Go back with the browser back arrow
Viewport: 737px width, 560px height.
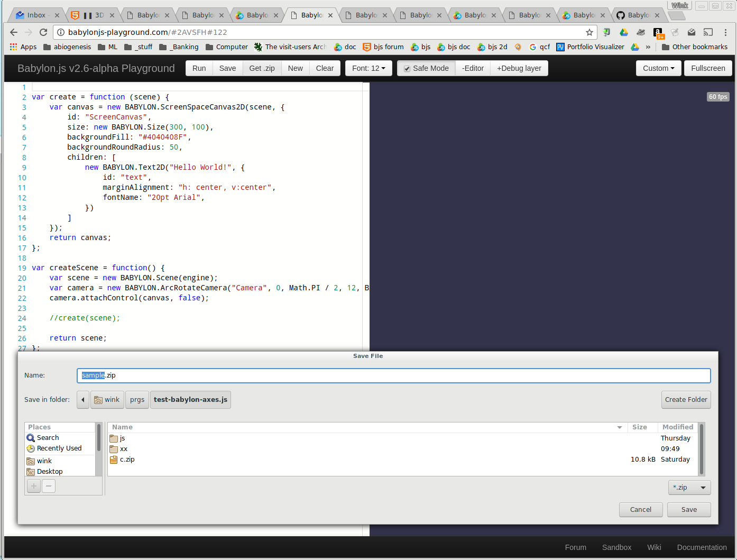tap(14, 32)
